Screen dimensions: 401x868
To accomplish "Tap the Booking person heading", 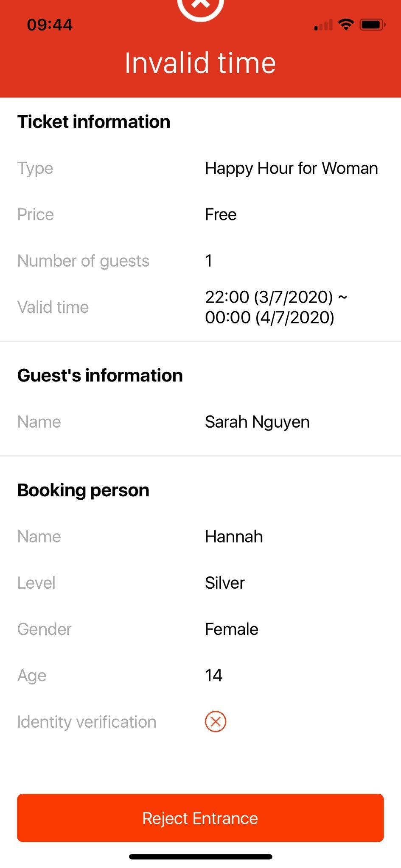I will (83, 490).
